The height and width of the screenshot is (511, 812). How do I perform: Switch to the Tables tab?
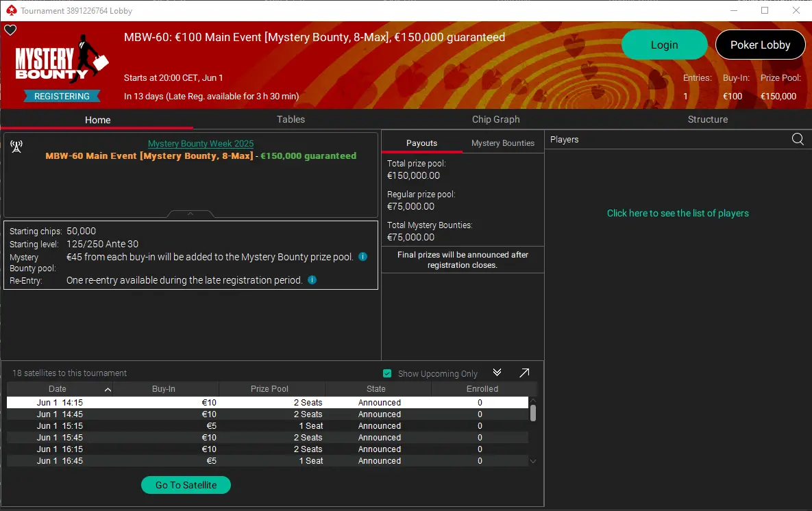pyautogui.click(x=291, y=120)
